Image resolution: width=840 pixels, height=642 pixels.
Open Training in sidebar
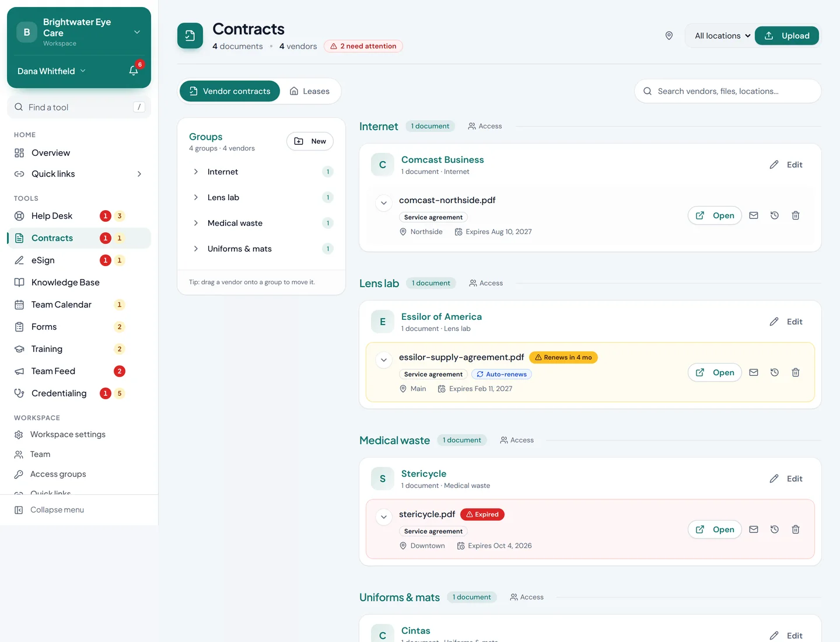(79, 349)
